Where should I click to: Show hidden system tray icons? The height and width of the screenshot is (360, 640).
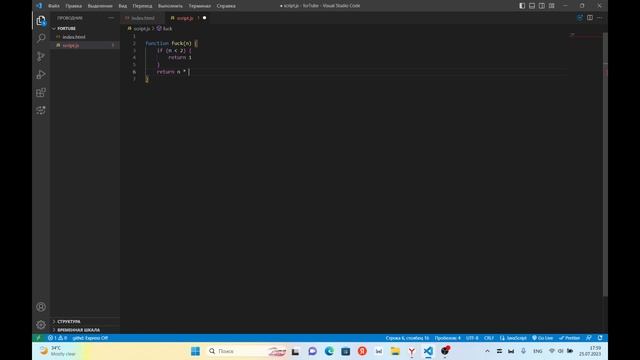[x=487, y=351]
